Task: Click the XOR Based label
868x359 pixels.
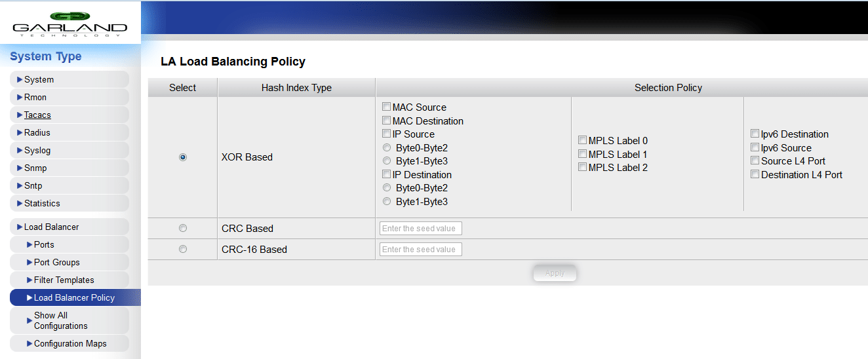Action: [247, 157]
